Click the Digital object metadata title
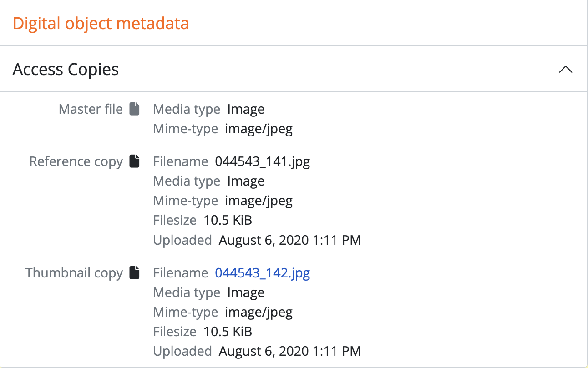The width and height of the screenshot is (588, 368). tap(101, 23)
